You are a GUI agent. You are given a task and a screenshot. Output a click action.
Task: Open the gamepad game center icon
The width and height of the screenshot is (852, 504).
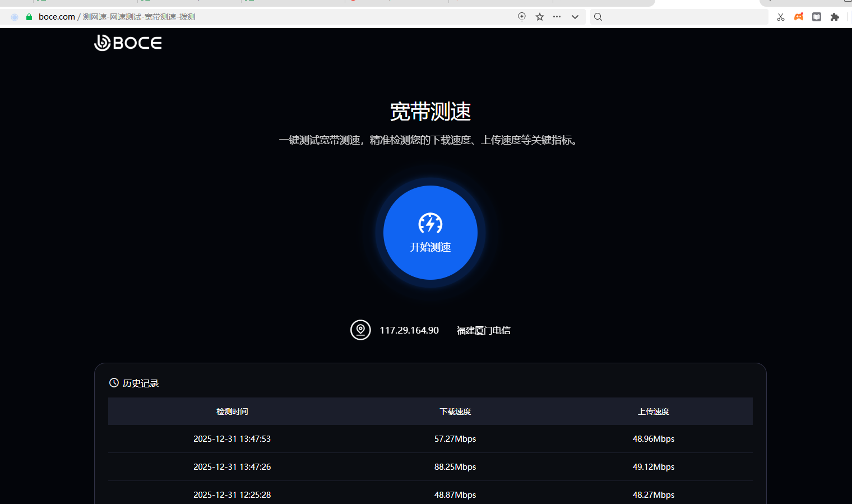(799, 17)
